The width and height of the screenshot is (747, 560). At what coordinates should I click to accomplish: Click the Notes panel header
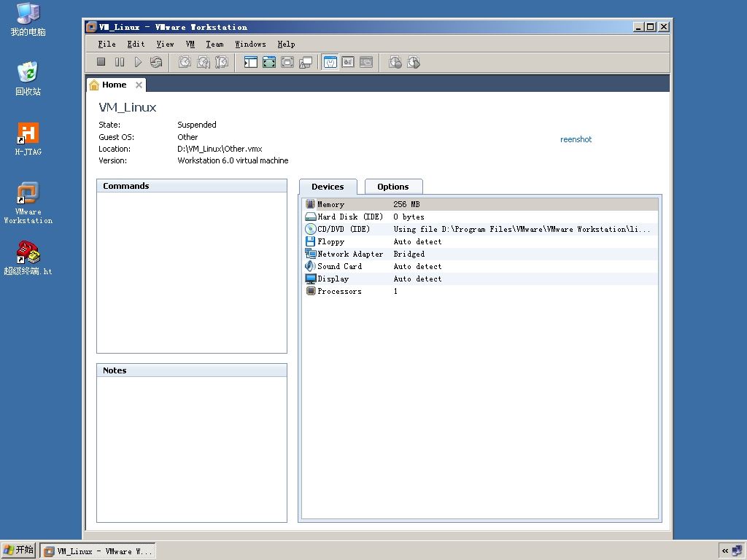coord(192,370)
